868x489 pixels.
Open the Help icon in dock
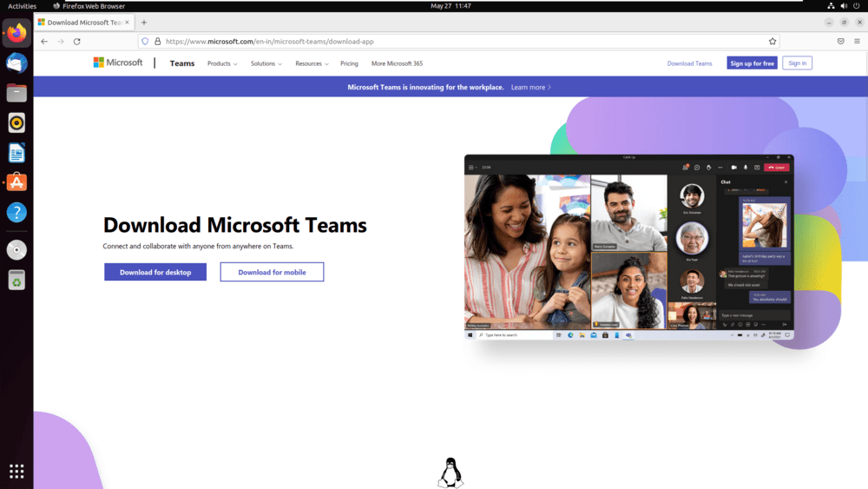16,212
